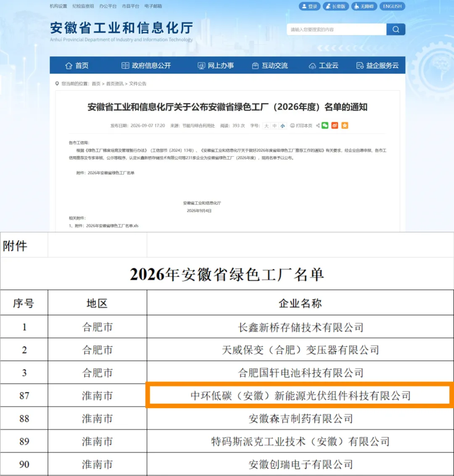Click the 序号 column header
Viewport: 454px width, 476px height.
pos(24,303)
